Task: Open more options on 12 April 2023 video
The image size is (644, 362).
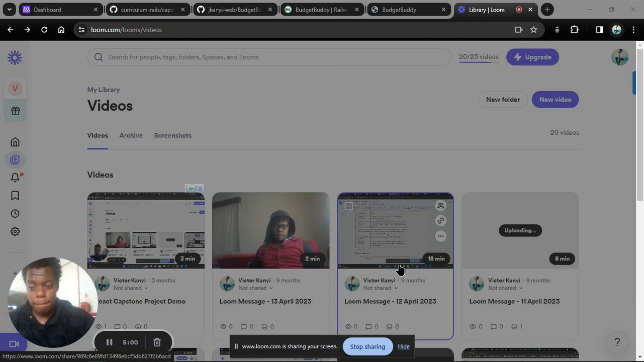Action: [441, 236]
